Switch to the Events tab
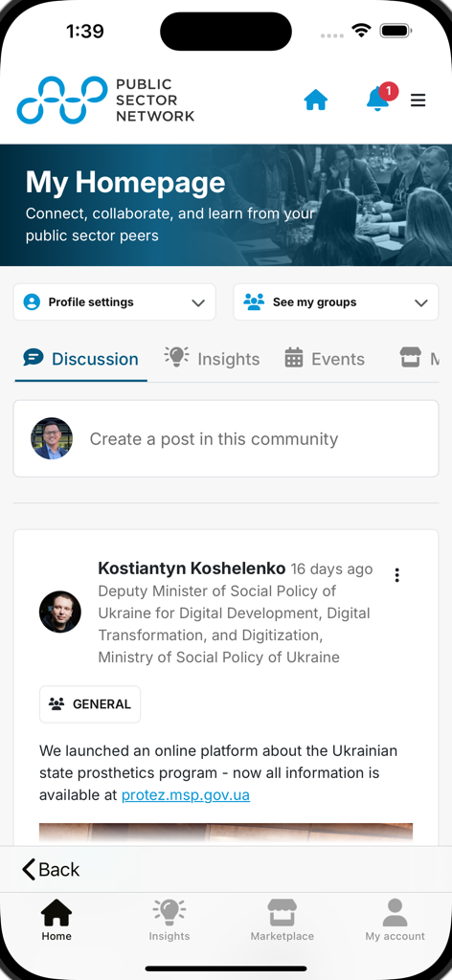452x980 pixels. [x=325, y=359]
